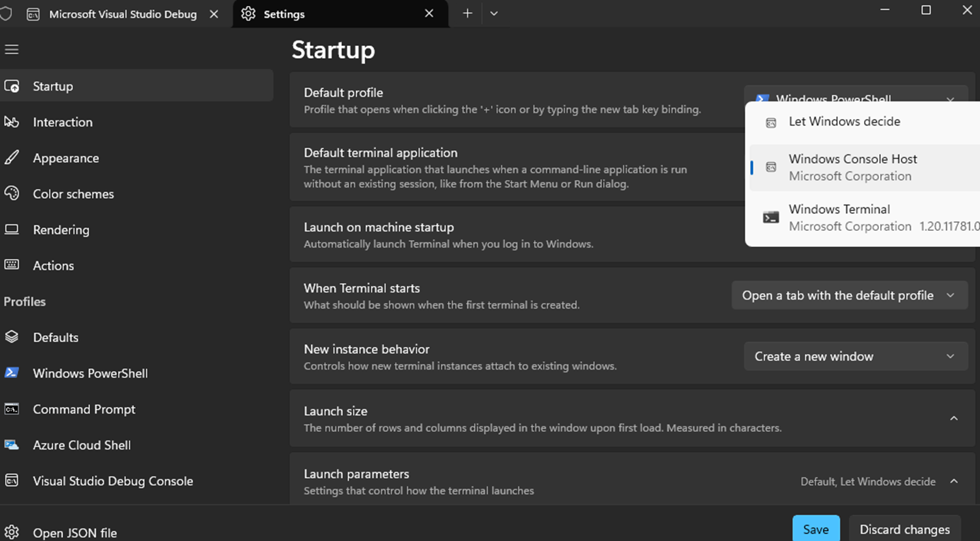Click the Appearance paintbrush icon
Image resolution: width=980 pixels, height=541 pixels.
[11, 158]
